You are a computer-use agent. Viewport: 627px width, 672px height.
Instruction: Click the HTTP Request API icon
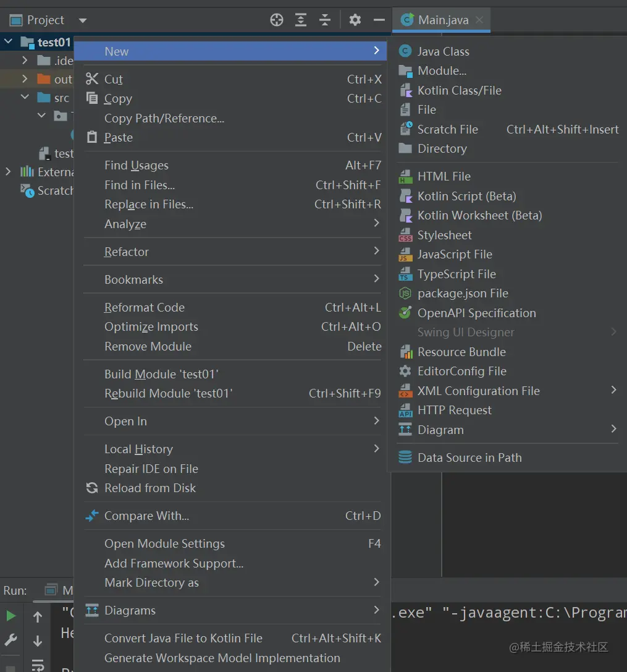click(405, 410)
